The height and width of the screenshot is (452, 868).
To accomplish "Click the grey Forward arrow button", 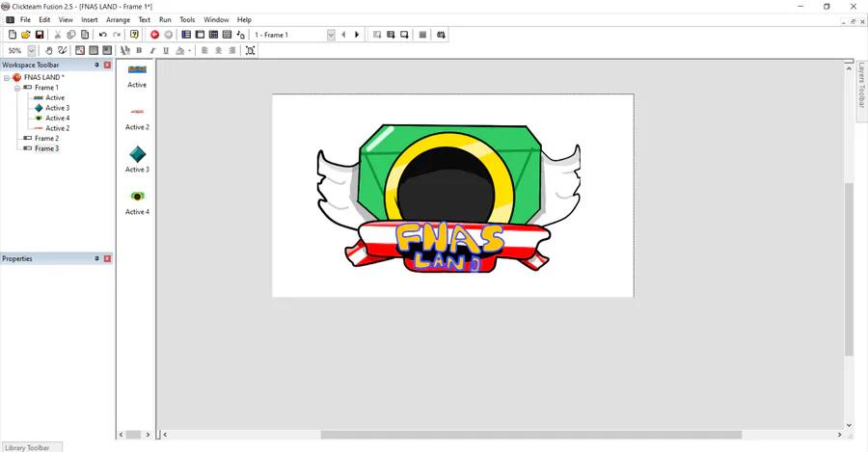I will 168,35.
